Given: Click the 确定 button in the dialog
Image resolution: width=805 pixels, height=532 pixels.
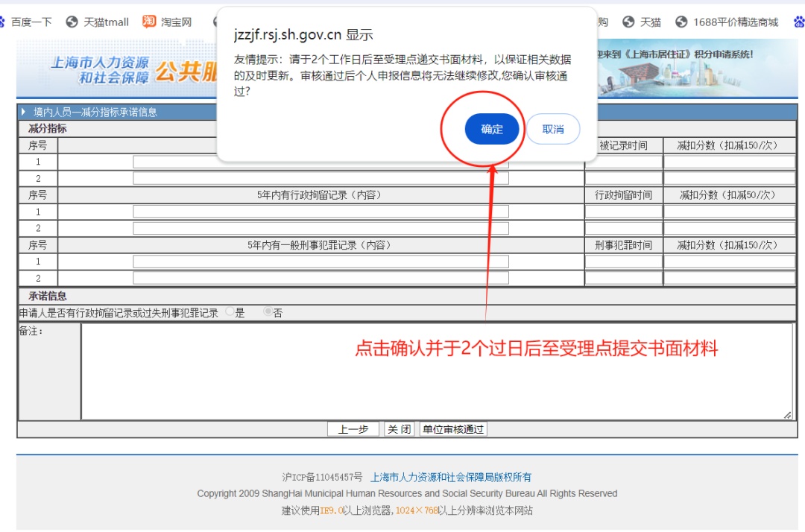Looking at the screenshot, I should [491, 129].
